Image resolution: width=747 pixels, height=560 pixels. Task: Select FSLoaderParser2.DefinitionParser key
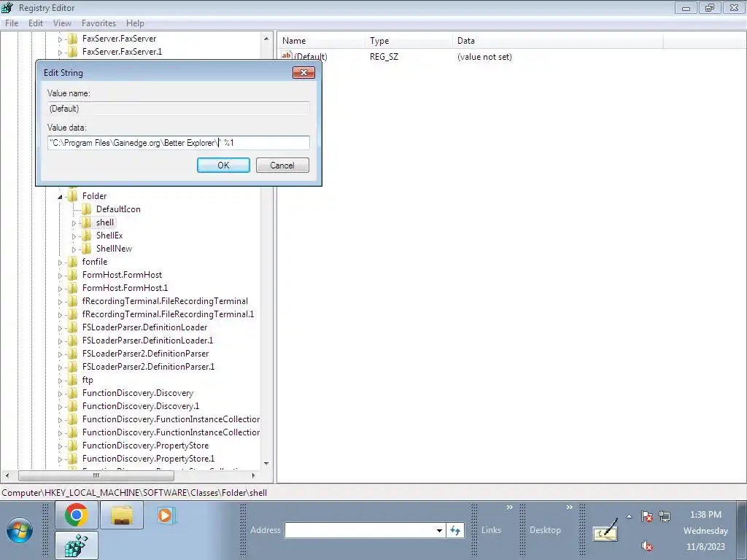[x=145, y=354]
